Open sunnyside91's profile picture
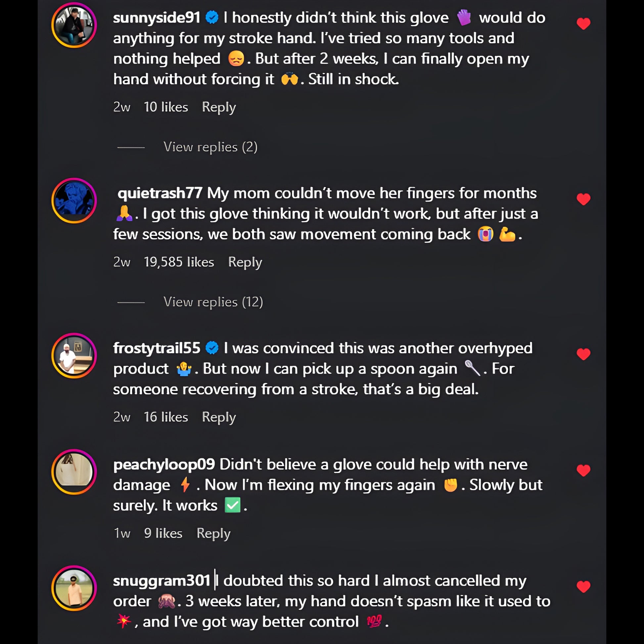This screenshot has width=644, height=644. tap(74, 25)
